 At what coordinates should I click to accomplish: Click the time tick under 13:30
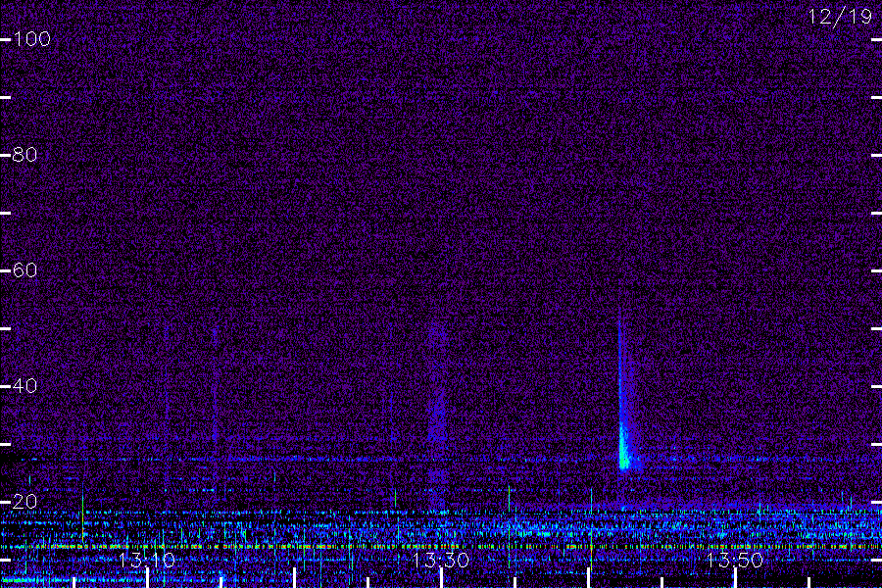[x=441, y=578]
